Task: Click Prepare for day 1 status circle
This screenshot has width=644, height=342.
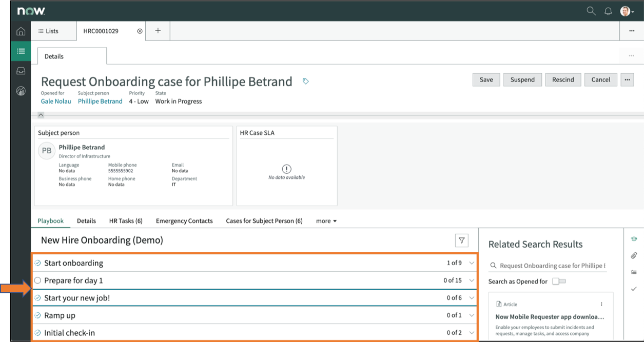Action: [x=37, y=280]
